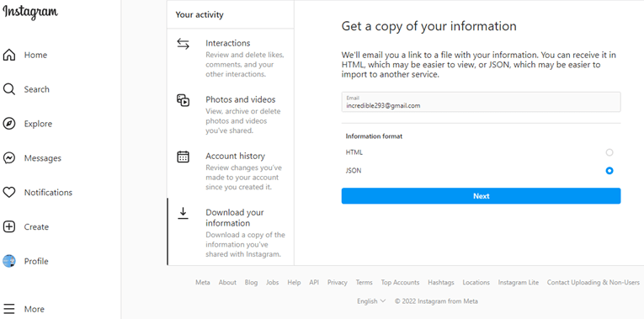644x319 pixels.
Task: Go to Search in sidebar
Action: 36,89
